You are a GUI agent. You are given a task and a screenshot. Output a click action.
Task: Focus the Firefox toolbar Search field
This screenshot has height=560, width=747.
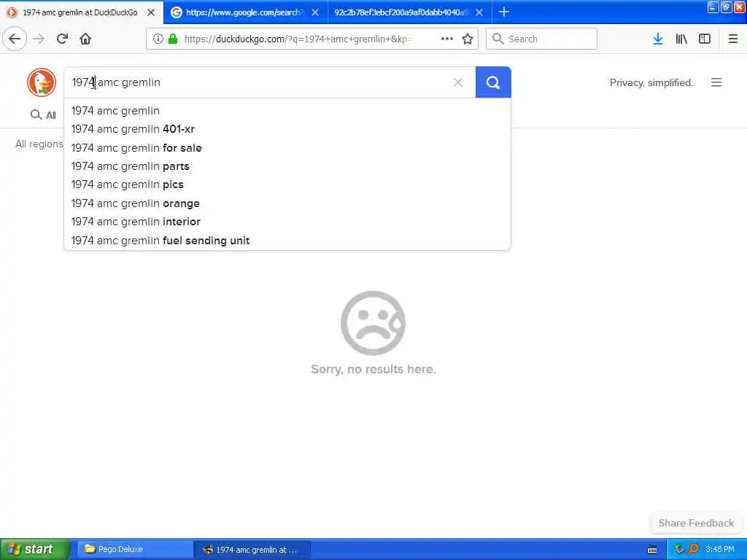(542, 39)
